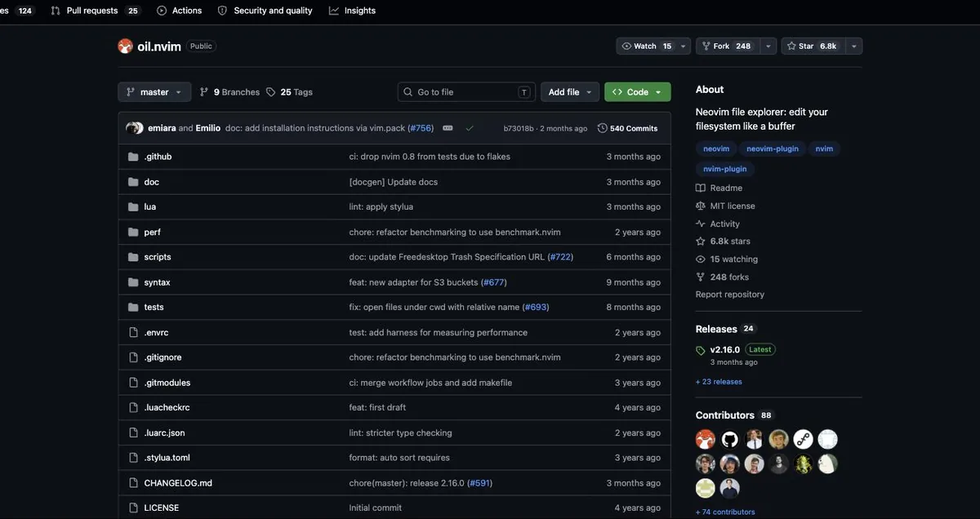Image resolution: width=980 pixels, height=519 pixels.
Task: Click the star icon beside 6.8k stars
Action: pos(701,242)
